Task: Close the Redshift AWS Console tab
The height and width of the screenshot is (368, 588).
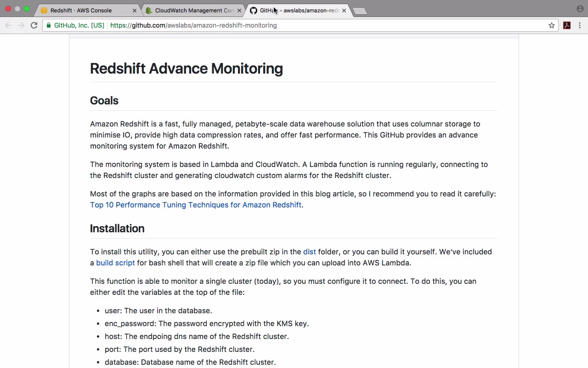Action: click(x=135, y=11)
